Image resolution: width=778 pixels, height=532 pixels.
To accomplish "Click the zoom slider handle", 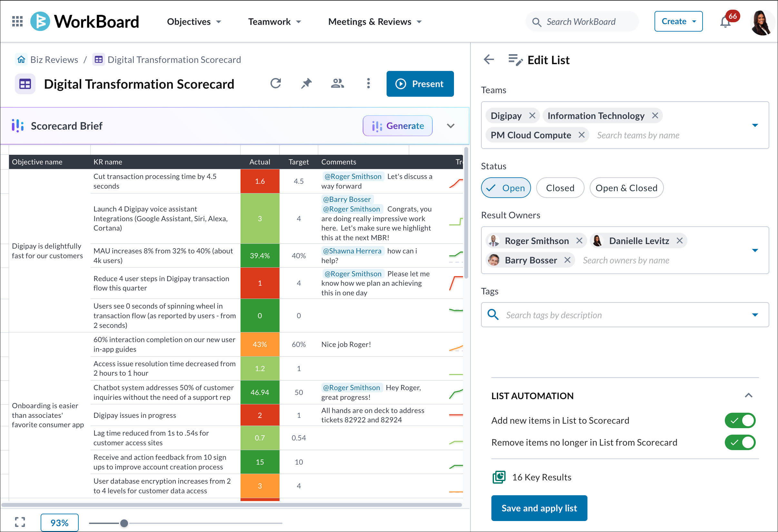I will 124,523.
